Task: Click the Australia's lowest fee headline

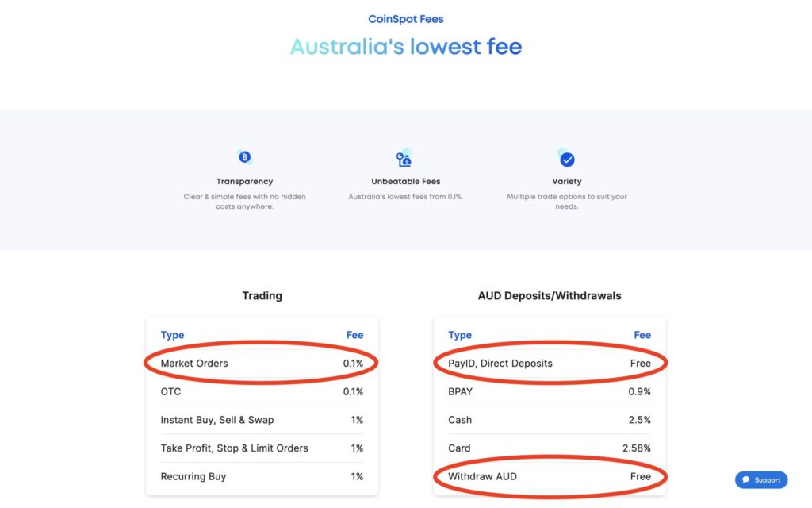Action: (x=406, y=47)
